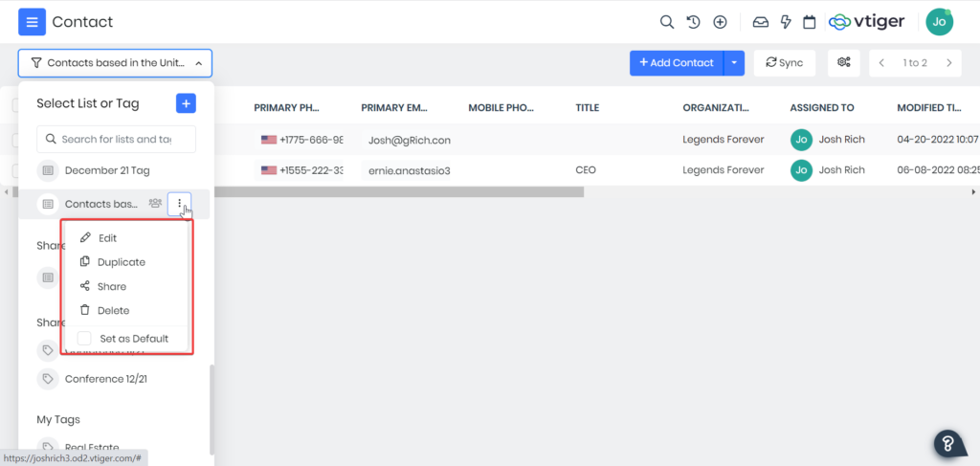Click blue plus to create new list

186,103
